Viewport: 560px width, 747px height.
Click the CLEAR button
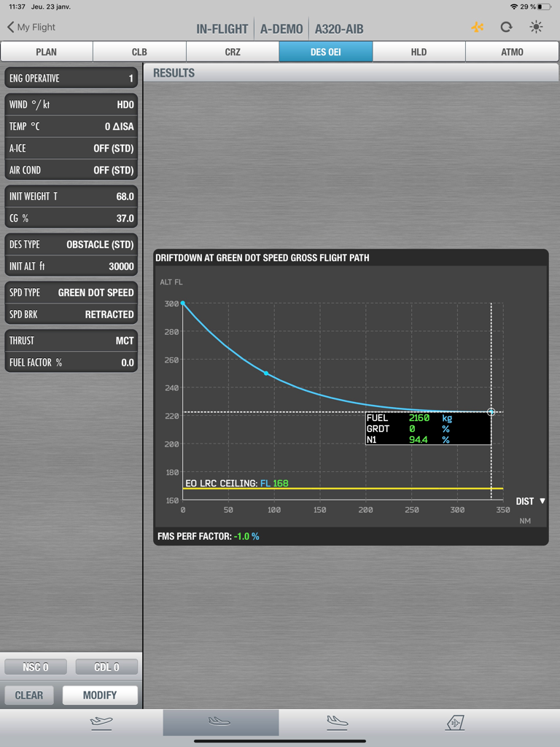click(29, 695)
